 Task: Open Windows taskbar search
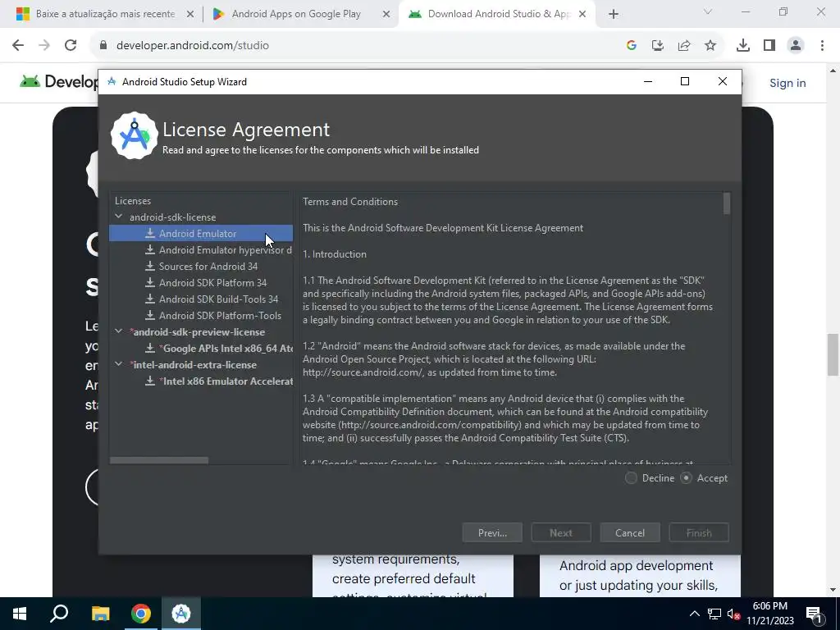[59, 614]
